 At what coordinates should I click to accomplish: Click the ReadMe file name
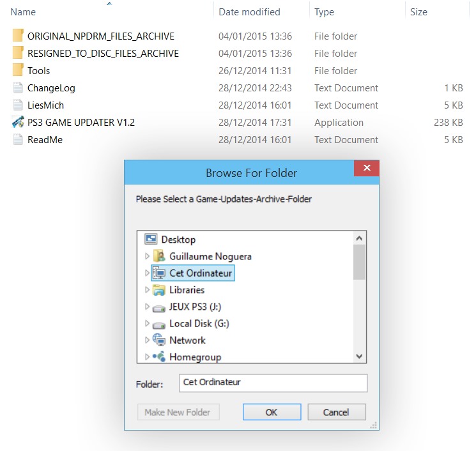(x=45, y=140)
